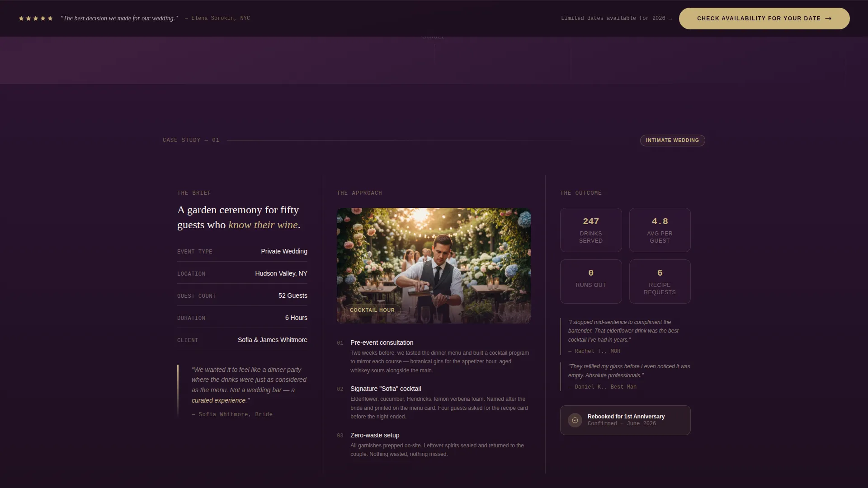The width and height of the screenshot is (868, 488).
Task: Click The Brief section heading
Action: [x=194, y=193]
